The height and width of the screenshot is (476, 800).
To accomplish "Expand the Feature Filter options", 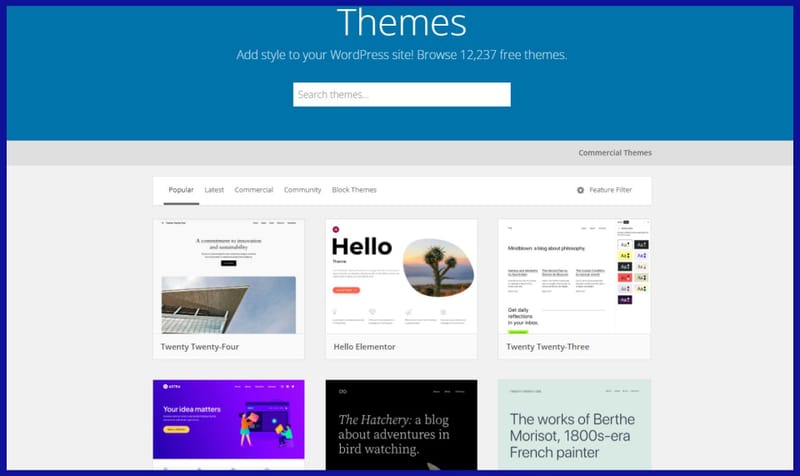I will pos(610,190).
